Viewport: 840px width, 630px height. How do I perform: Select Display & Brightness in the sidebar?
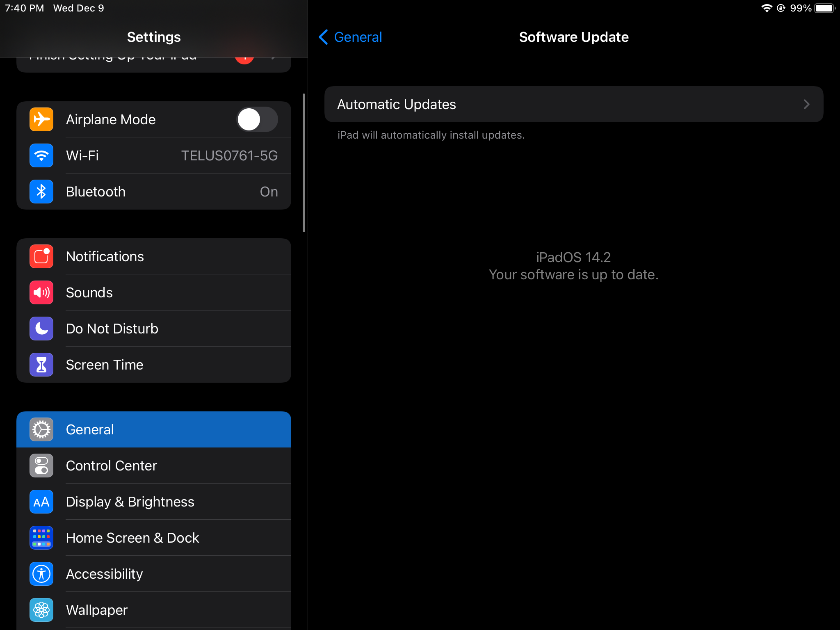point(130,502)
